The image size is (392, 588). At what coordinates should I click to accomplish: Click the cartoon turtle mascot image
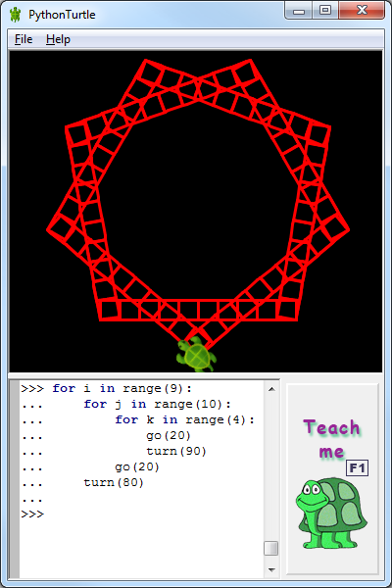coord(331,514)
